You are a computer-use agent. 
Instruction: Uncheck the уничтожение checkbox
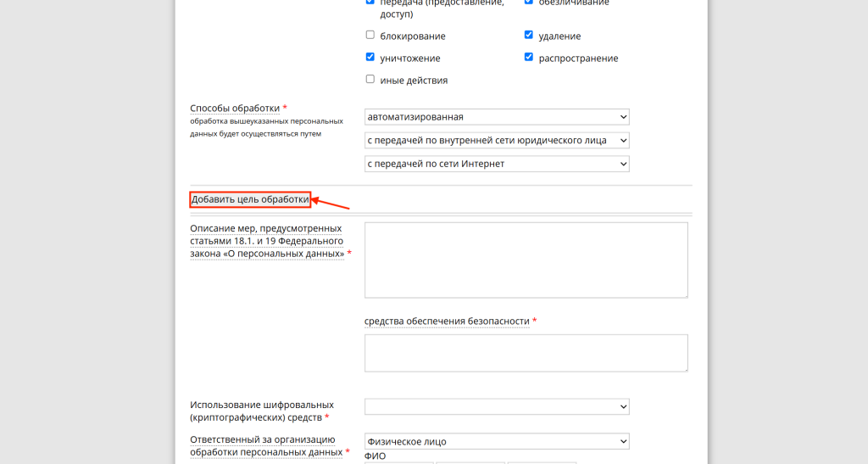pyautogui.click(x=370, y=58)
